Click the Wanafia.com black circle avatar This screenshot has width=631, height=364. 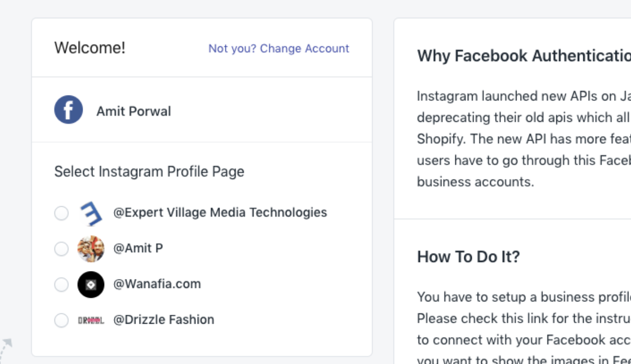pyautogui.click(x=91, y=284)
